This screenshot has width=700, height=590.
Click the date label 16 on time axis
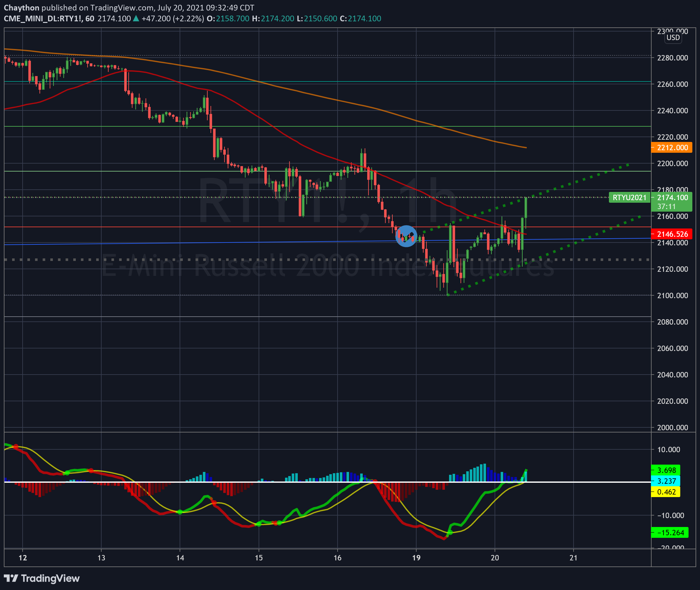point(338,558)
